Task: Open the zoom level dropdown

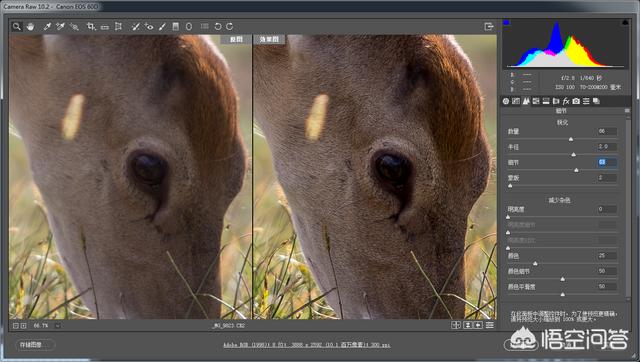Action: (58, 326)
